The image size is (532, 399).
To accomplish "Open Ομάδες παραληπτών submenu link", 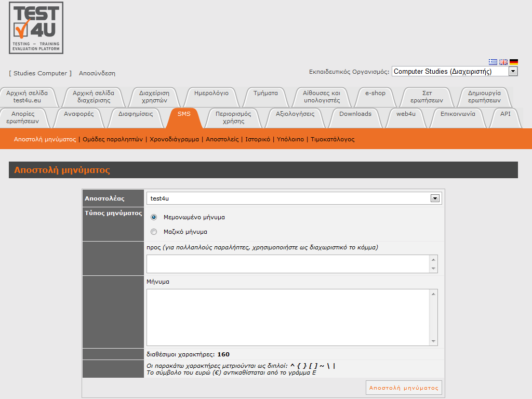I will pyautogui.click(x=113, y=139).
